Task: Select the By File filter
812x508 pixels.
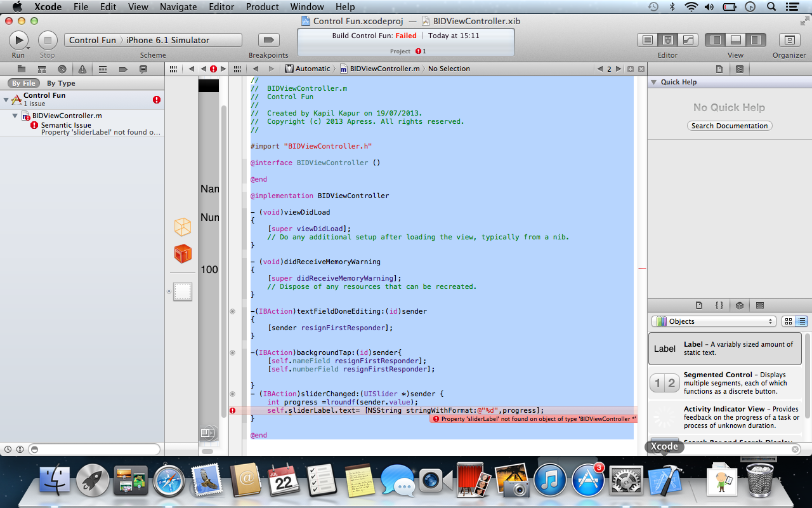Action: click(24, 83)
